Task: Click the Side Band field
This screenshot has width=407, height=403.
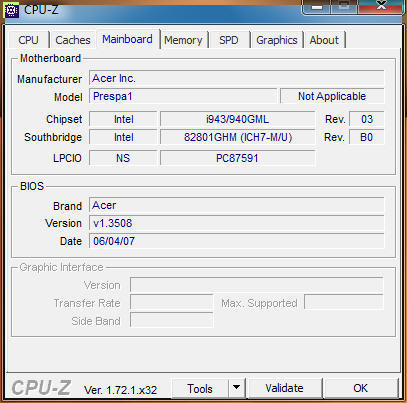Action: 172,321
